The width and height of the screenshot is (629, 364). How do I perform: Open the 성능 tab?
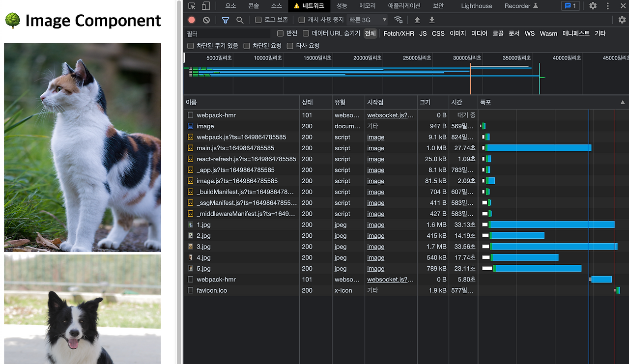pyautogui.click(x=342, y=6)
